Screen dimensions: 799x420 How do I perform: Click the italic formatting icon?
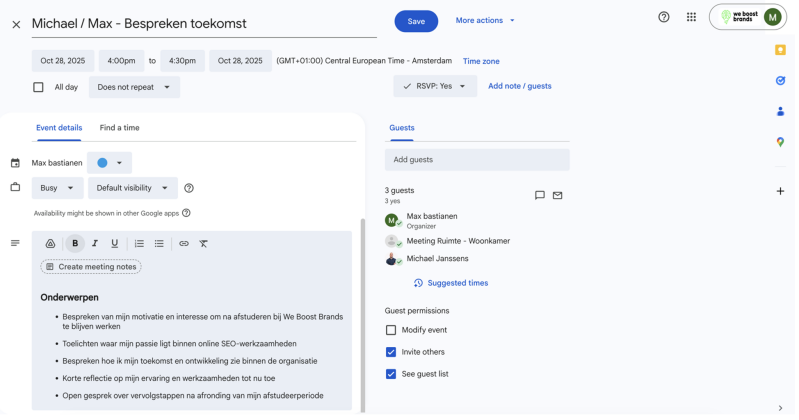coord(95,243)
